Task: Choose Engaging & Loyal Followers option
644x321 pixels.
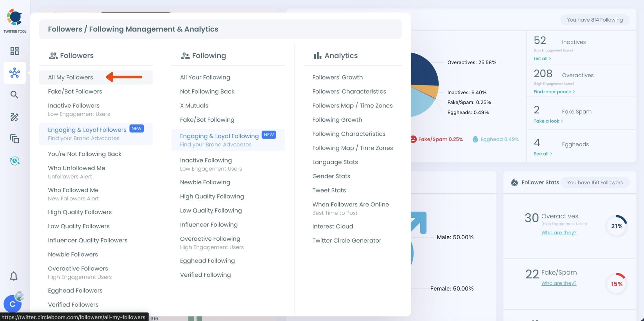Action: point(87,130)
